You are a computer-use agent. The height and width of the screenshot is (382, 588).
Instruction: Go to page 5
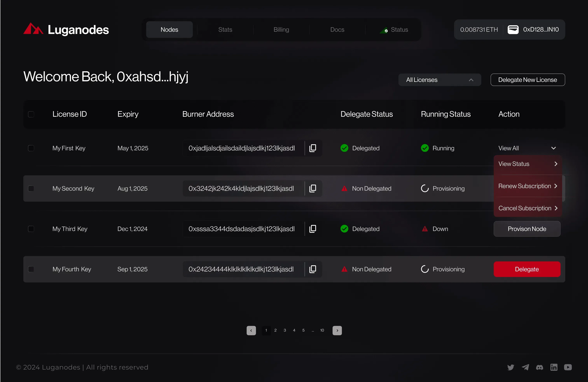pos(303,330)
